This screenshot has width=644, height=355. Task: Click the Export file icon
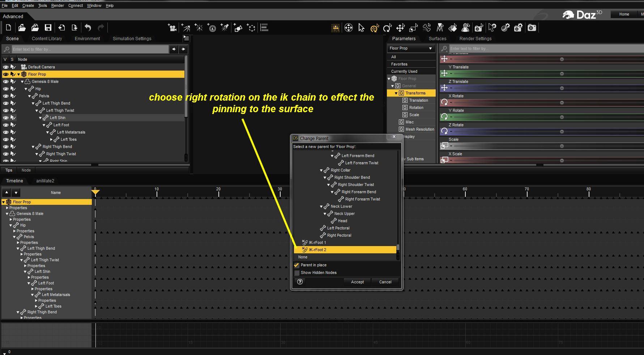point(74,28)
